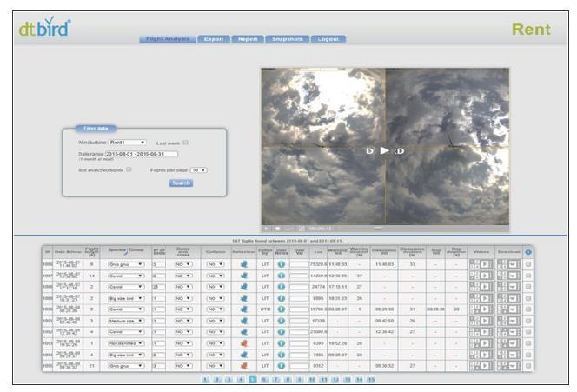Open the species dropdown in flight length 14 row
The width and height of the screenshot is (577, 392).
126,276
